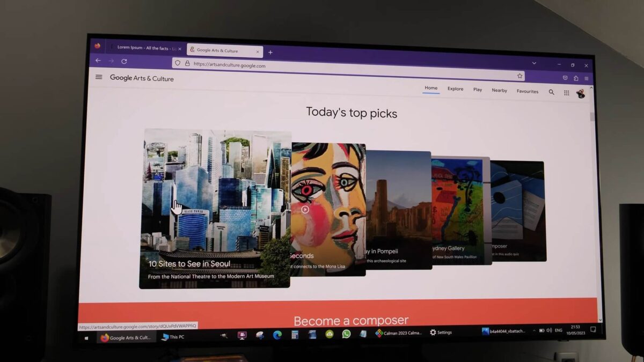
Task: Open the 10 Sites to See in Seoul card
Action: pyautogui.click(x=215, y=209)
